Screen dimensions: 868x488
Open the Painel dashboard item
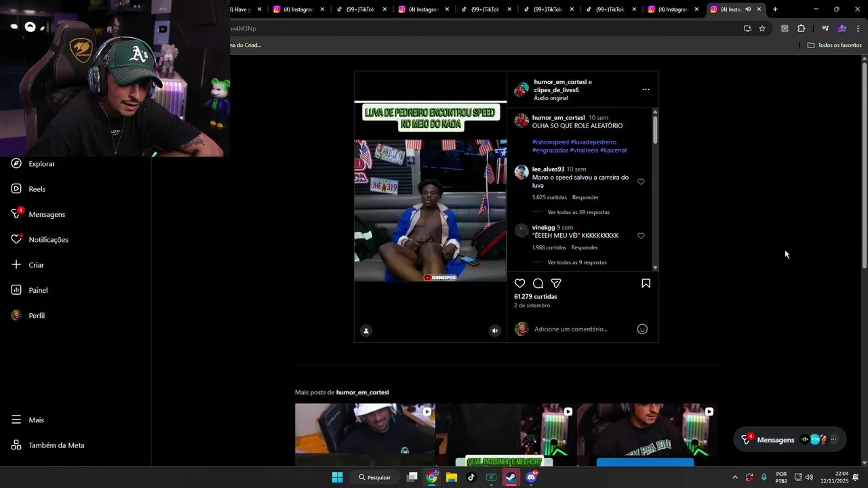coord(29,290)
